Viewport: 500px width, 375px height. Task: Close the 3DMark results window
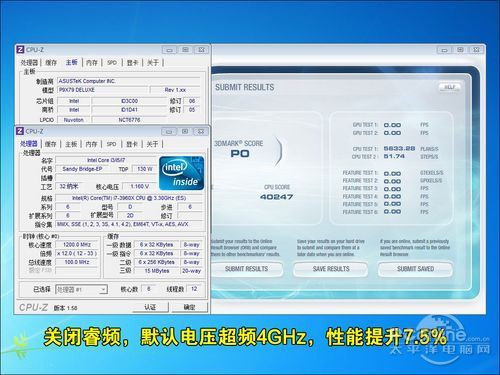pos(476,50)
